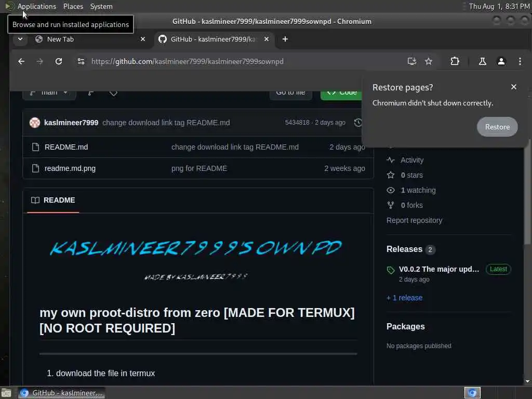Select the GitHub kaslmineer7999 tab
532x399 pixels.
coord(215,39)
